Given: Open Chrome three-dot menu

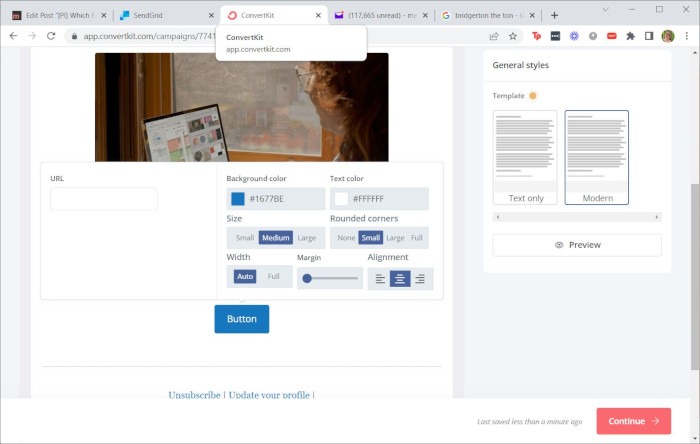Looking at the screenshot, I should tap(687, 36).
